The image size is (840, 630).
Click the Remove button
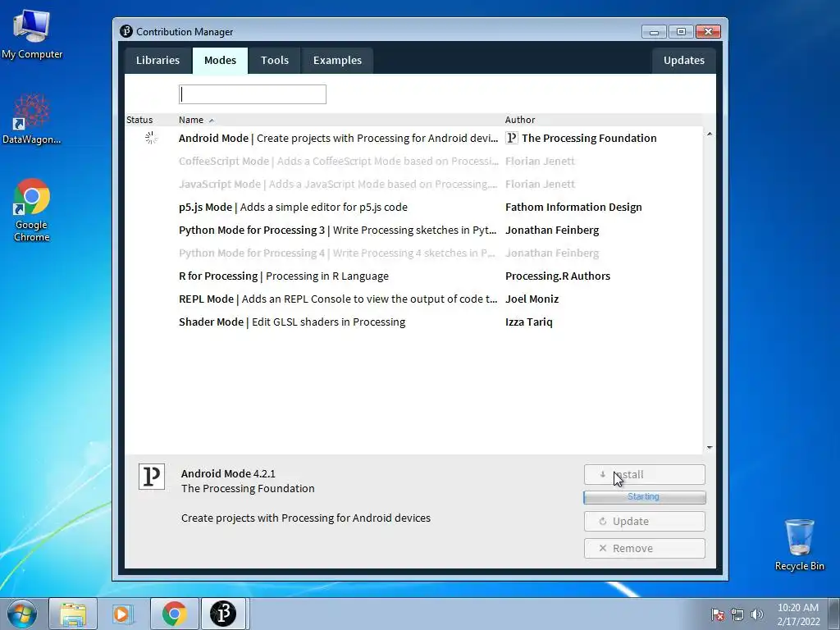coord(645,549)
